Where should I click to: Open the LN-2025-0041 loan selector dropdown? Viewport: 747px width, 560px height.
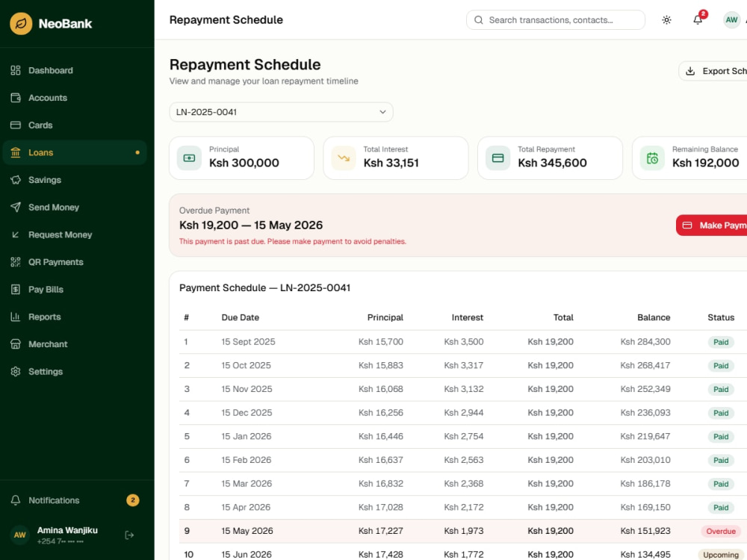281,112
